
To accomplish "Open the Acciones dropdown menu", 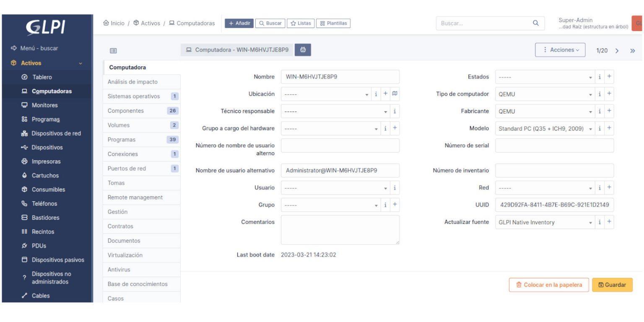I will [560, 50].
